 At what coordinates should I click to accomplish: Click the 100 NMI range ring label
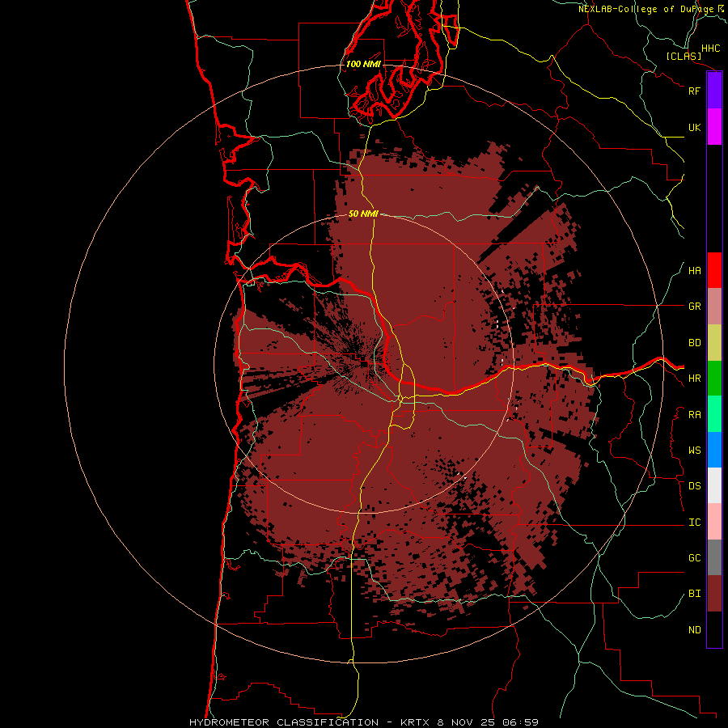(x=363, y=64)
